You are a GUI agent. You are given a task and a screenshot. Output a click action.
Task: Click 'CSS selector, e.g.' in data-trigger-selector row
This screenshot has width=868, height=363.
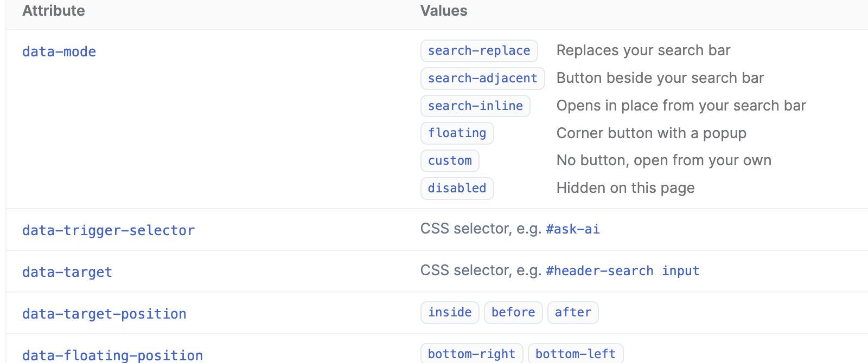pyautogui.click(x=481, y=229)
